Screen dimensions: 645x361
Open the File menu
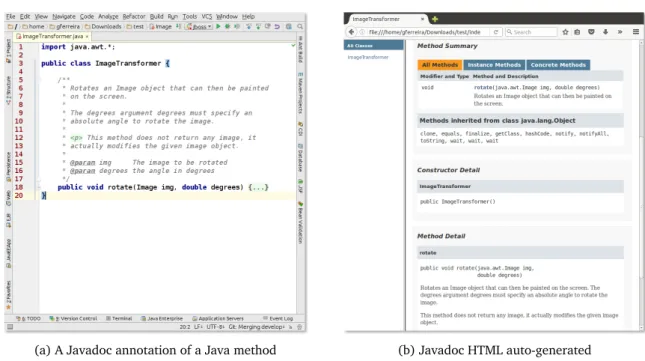tap(11, 16)
